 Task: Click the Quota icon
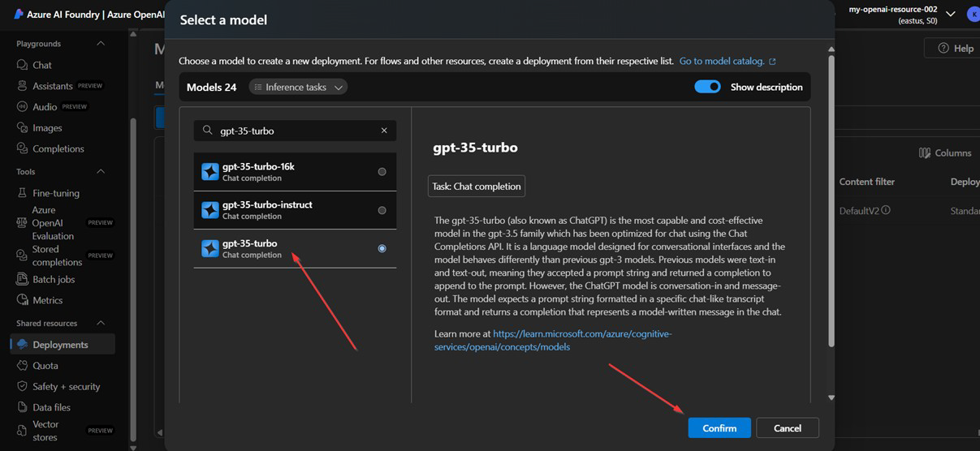pos(23,366)
